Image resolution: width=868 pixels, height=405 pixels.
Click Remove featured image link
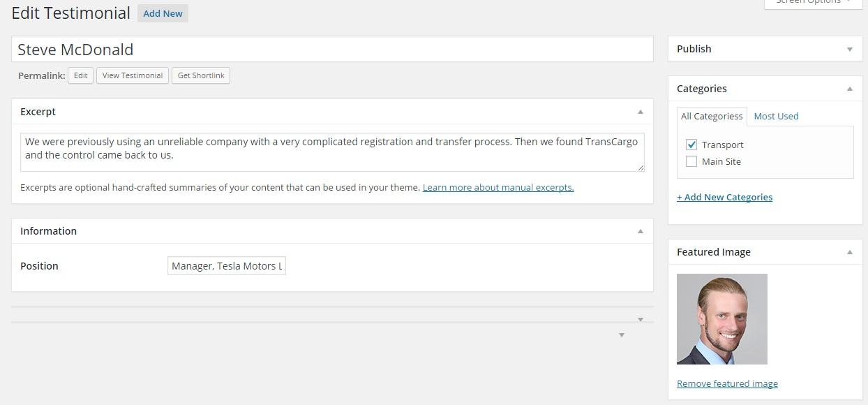[727, 383]
